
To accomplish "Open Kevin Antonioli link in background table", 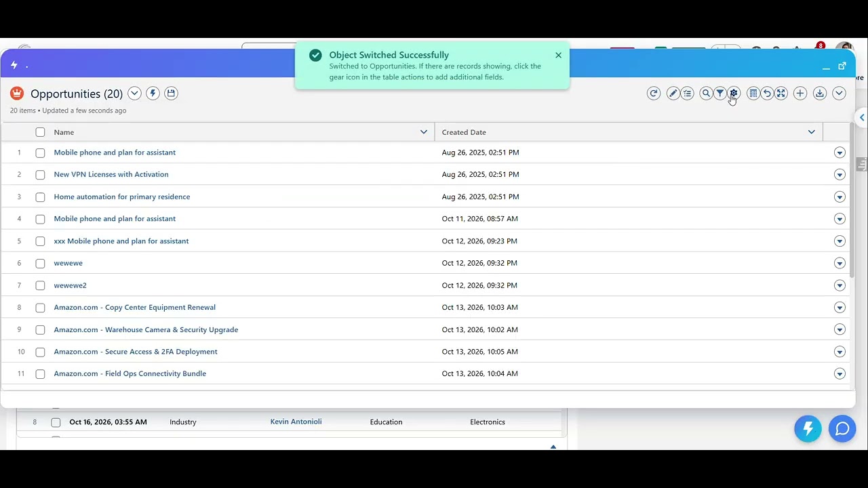I will pyautogui.click(x=296, y=422).
